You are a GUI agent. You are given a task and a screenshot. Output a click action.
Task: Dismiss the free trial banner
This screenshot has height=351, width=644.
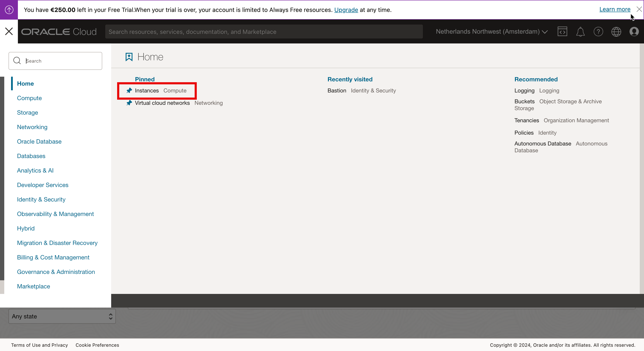point(639,10)
